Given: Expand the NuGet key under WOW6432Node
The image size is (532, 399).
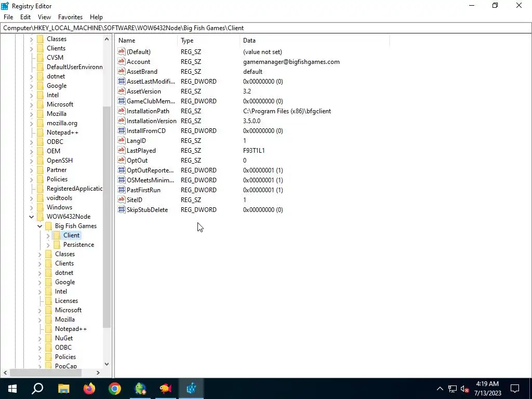Looking at the screenshot, I should pyautogui.click(x=39, y=338).
